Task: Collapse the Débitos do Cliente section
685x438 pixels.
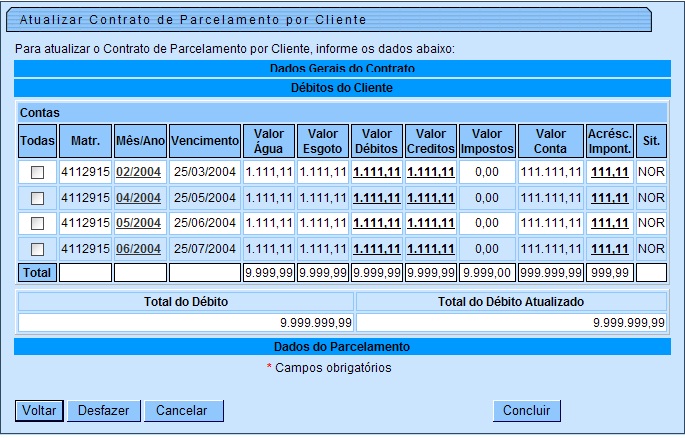Action: pyautogui.click(x=342, y=88)
